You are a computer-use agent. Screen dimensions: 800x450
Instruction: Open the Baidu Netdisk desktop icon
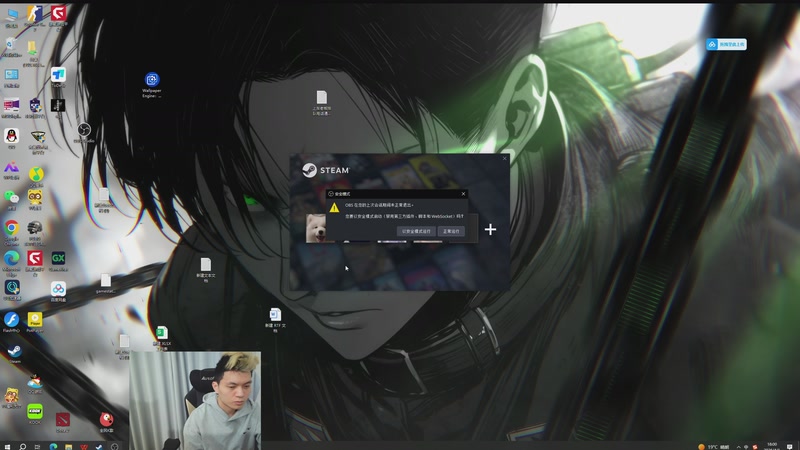(58, 292)
